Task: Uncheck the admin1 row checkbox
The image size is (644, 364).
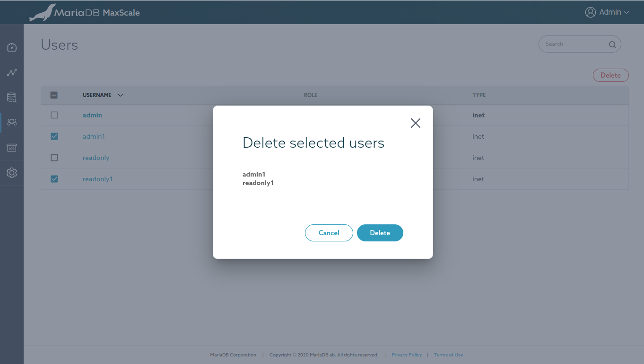Action: click(x=54, y=136)
